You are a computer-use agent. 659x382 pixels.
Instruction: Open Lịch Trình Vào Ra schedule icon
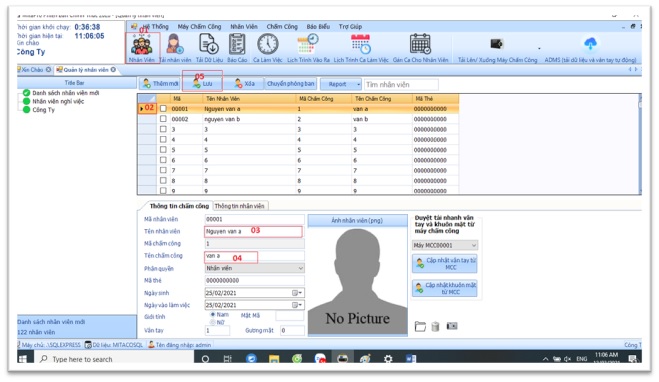point(308,48)
